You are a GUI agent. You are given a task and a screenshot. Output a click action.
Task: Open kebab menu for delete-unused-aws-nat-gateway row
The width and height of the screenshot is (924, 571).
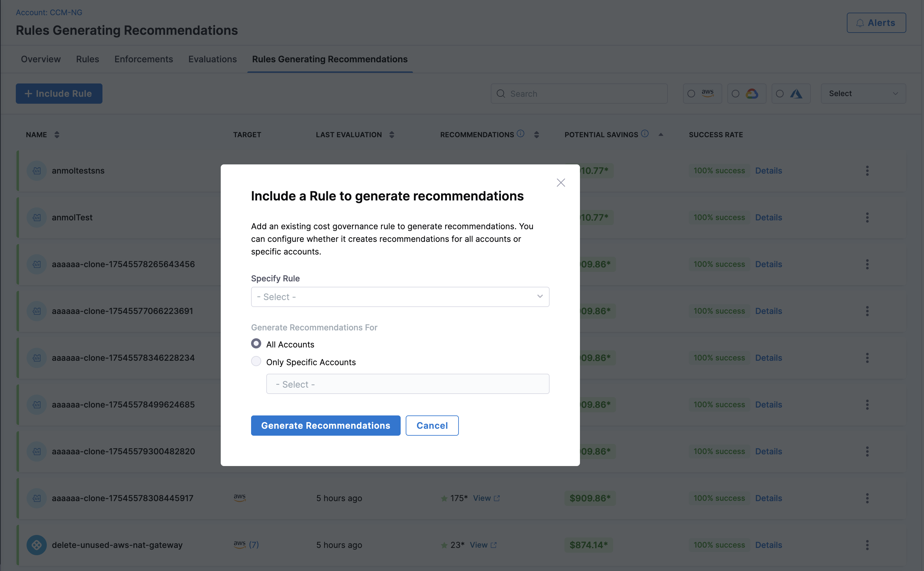pyautogui.click(x=867, y=545)
